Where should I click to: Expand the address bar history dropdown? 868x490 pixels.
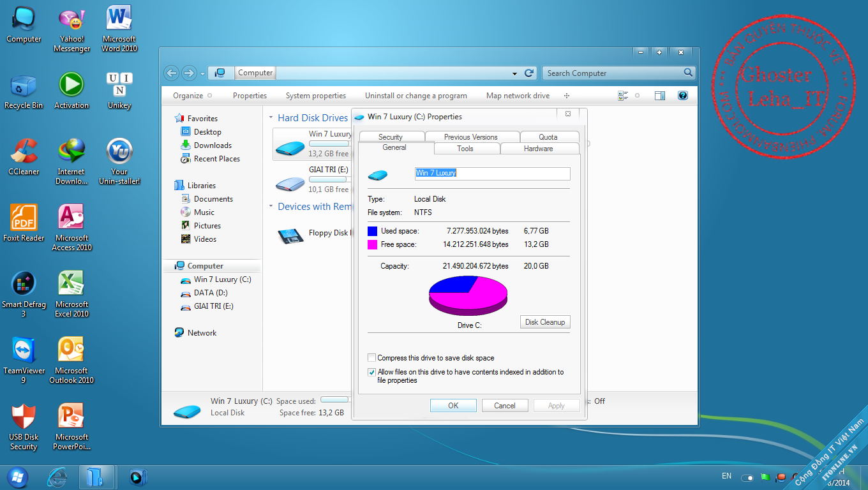[x=514, y=73]
